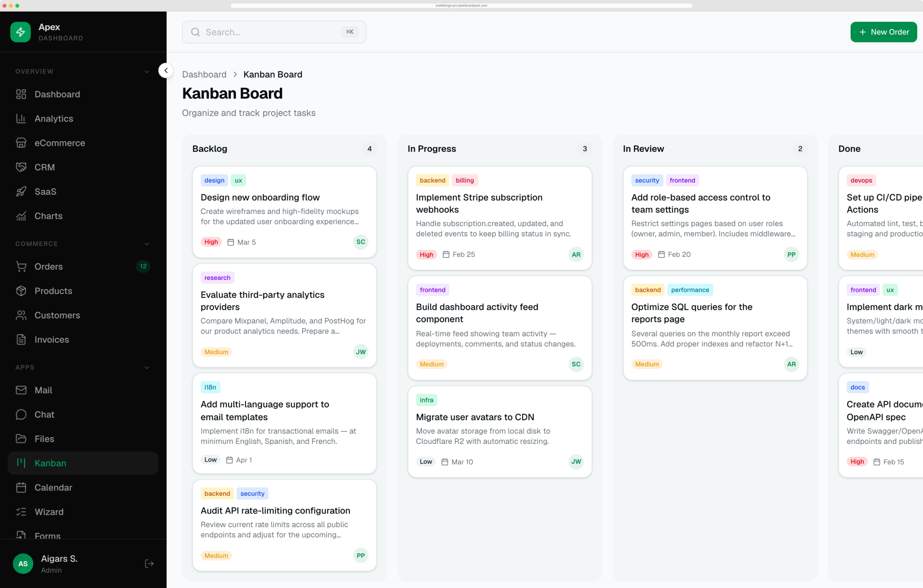Open the CRM page
Screen dimensions: 923x588
[83, 168]
